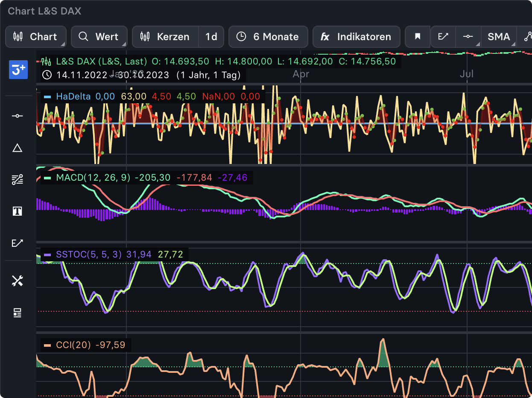Viewport: 532px width, 398px height.
Task: Select the 1d interval button
Action: (x=211, y=37)
